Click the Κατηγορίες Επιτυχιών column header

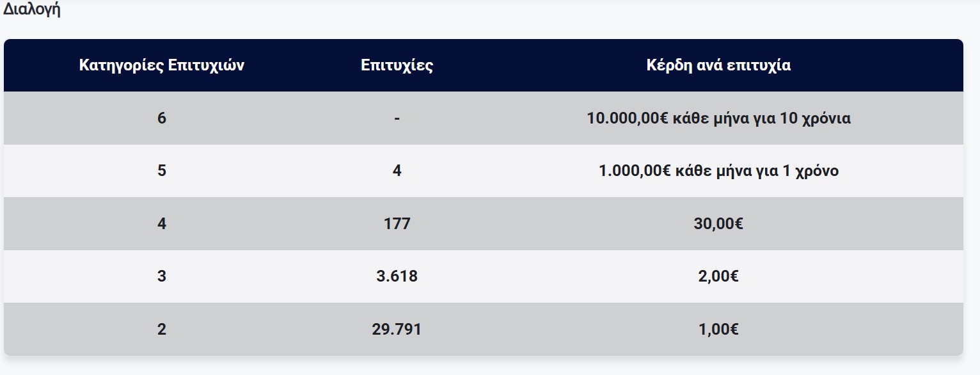coord(161,65)
